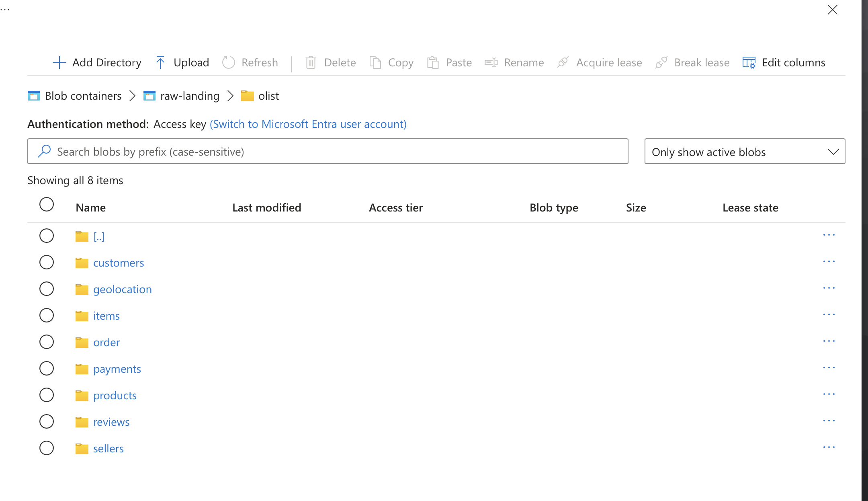The image size is (868, 501).
Task: Sort by the Last modified column header
Action: 266,208
